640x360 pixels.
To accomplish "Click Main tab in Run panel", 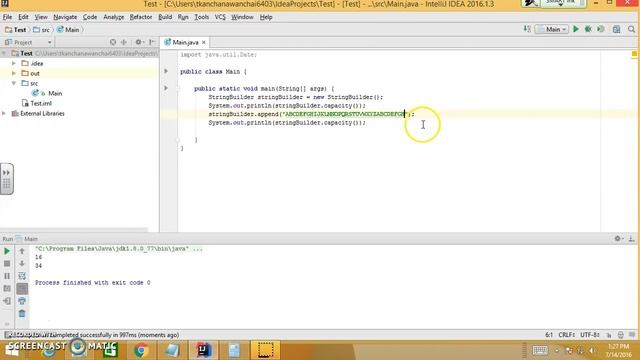I will [27, 239].
